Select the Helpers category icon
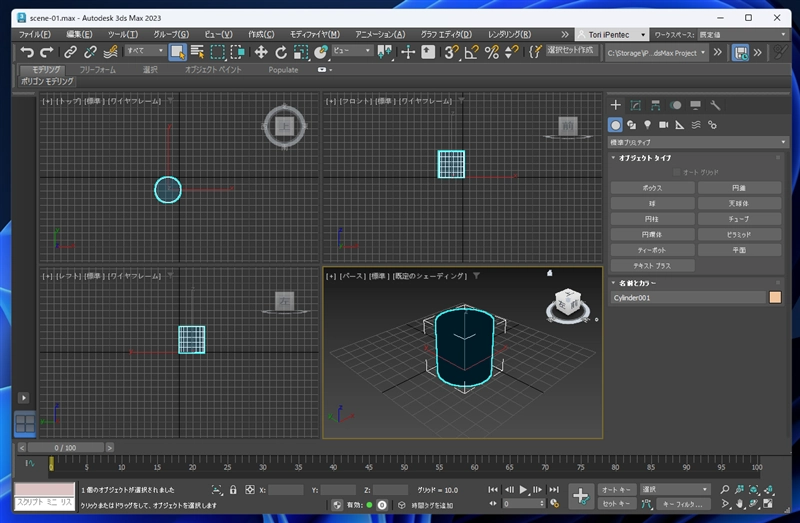This screenshot has width=800, height=523. (x=680, y=124)
